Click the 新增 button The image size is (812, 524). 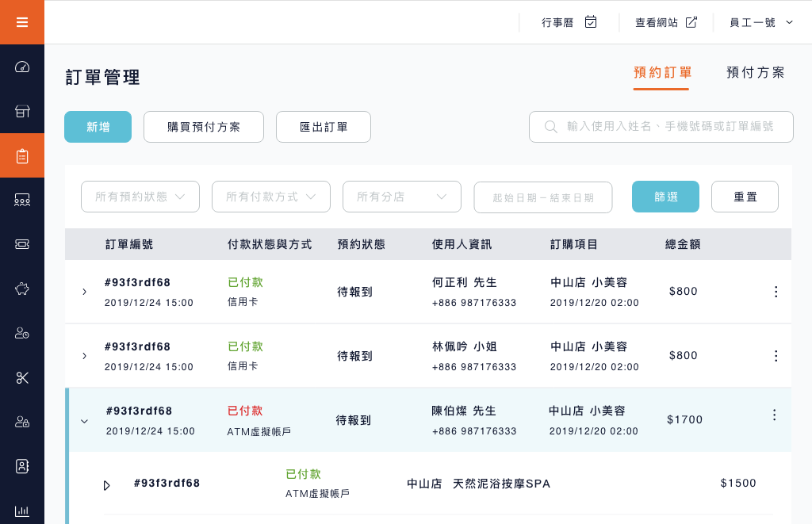pyautogui.click(x=98, y=127)
